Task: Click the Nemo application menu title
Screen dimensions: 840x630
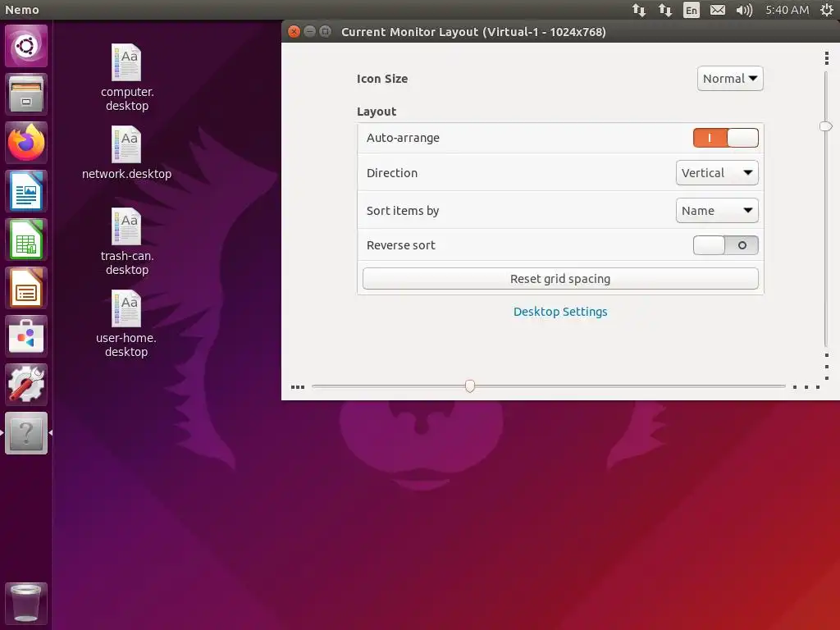Action: tap(22, 10)
